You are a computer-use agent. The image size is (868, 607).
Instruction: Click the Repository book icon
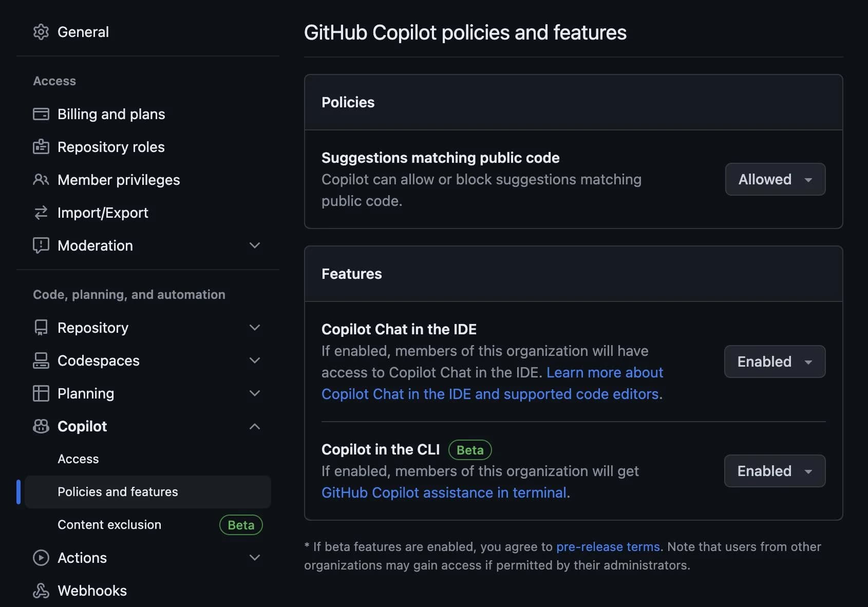41,328
